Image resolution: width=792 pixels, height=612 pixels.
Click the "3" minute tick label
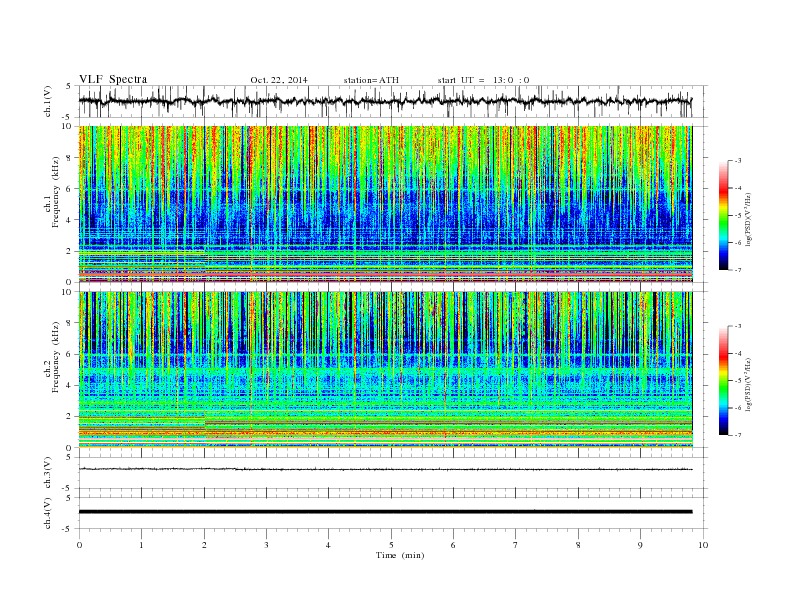266,545
